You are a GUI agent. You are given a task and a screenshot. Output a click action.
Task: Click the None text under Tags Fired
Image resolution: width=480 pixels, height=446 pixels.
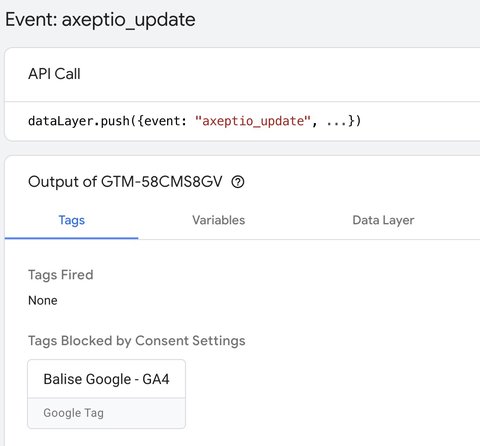pyautogui.click(x=43, y=300)
